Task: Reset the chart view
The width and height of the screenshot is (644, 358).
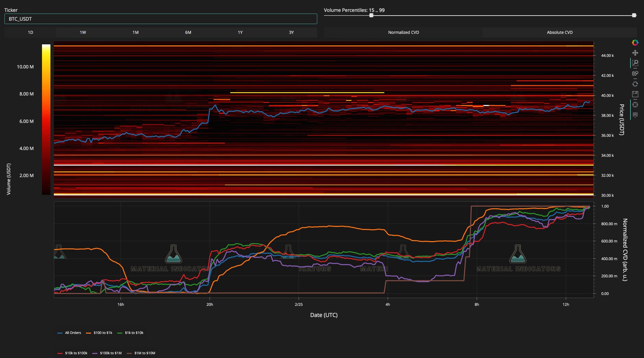Action: pos(635,84)
